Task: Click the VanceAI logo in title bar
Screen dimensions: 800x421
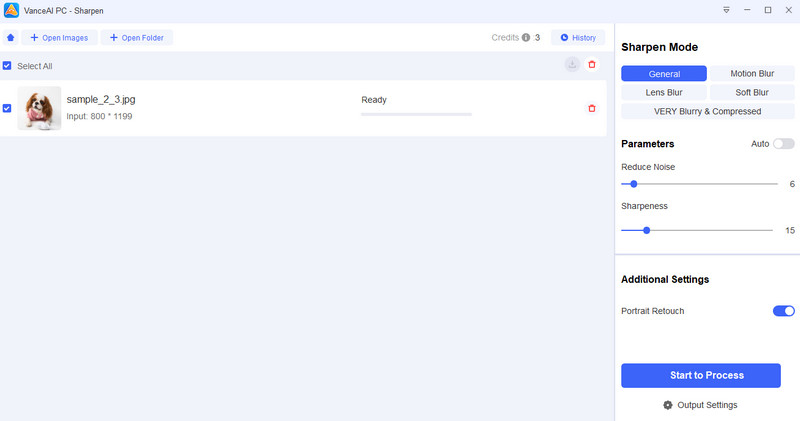Action: pyautogui.click(x=12, y=10)
